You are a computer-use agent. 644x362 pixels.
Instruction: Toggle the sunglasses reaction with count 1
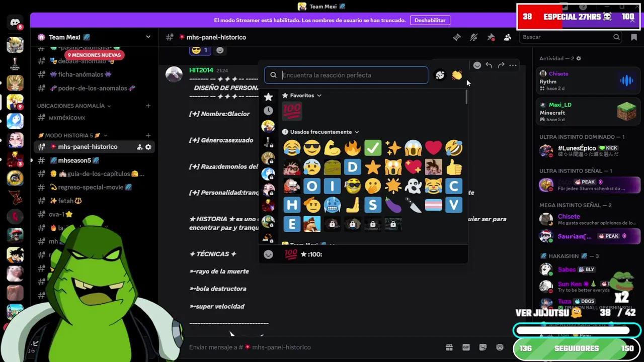point(201,50)
